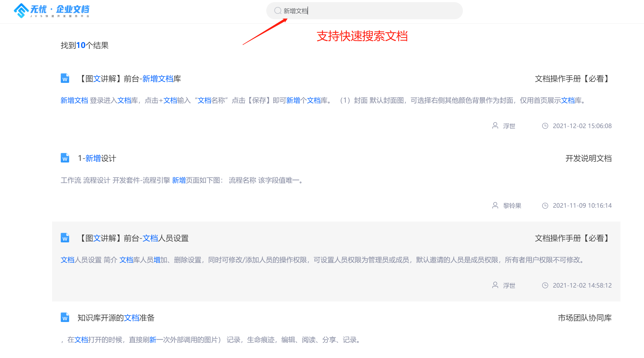Click user icon next to 浮世 at 14:58:12
Image resolution: width=644 pixels, height=358 pixels.
pos(495,285)
